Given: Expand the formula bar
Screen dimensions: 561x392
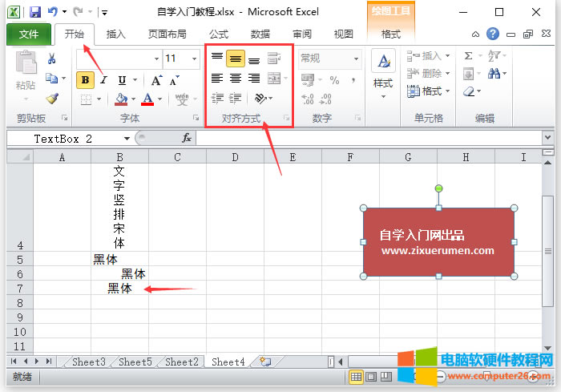Looking at the screenshot, I should point(547,137).
